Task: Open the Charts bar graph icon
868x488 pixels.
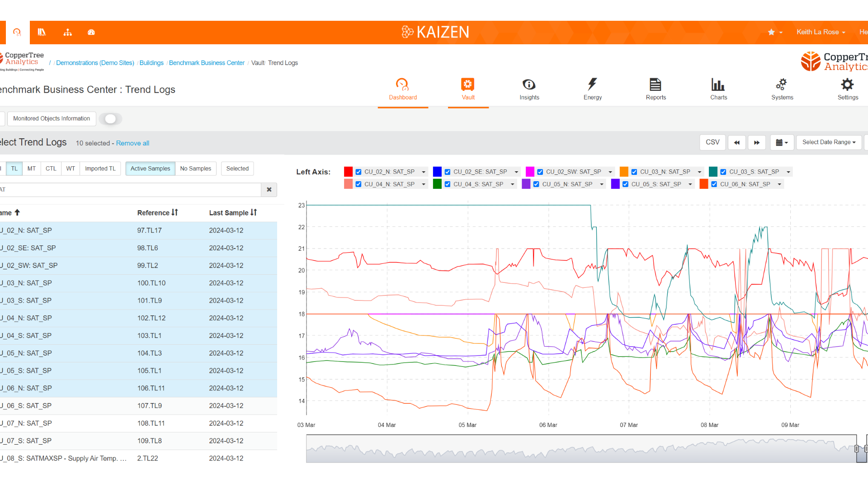Action: [x=718, y=84]
